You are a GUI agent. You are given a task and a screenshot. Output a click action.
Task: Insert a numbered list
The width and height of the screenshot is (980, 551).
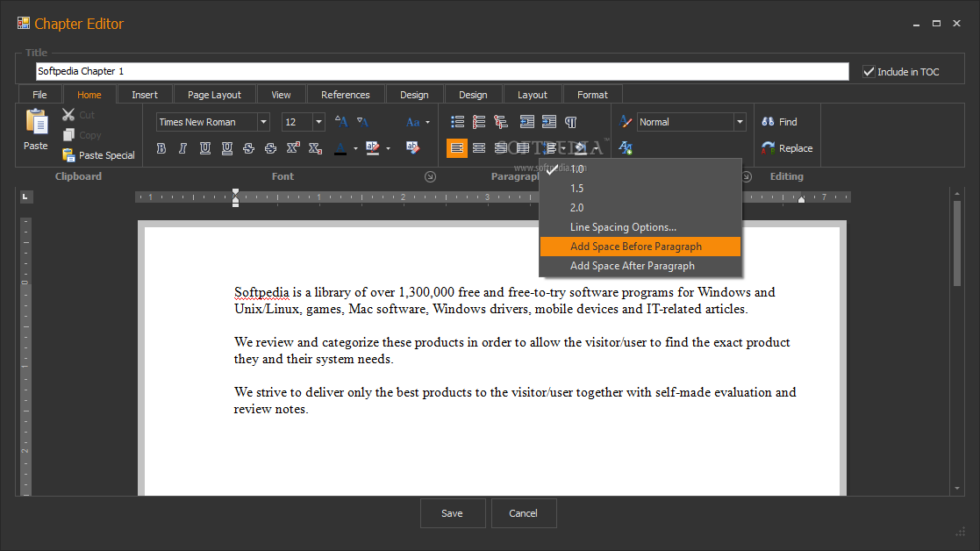pyautogui.click(x=479, y=122)
